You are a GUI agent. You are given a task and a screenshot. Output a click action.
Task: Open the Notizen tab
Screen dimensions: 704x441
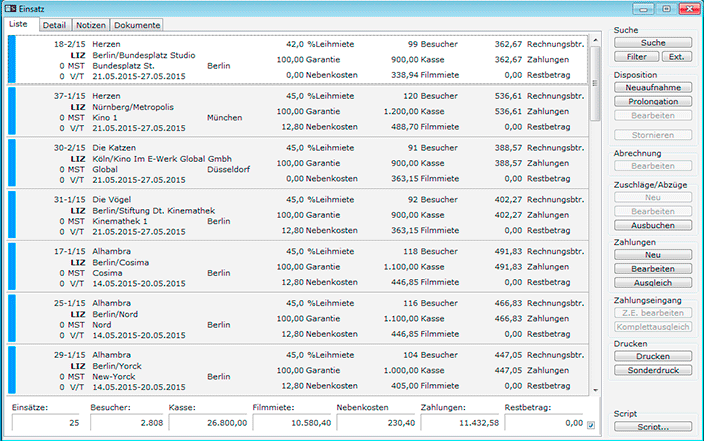[90, 24]
